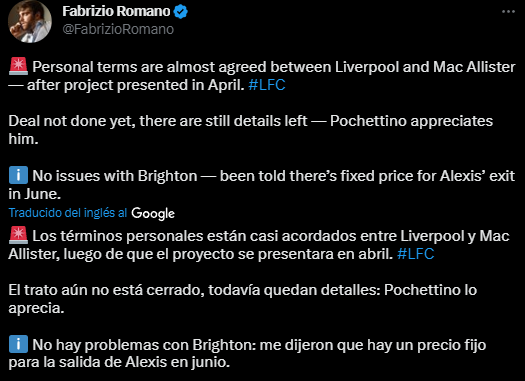Click the #LFC hashtag in the English tweet

click(267, 85)
